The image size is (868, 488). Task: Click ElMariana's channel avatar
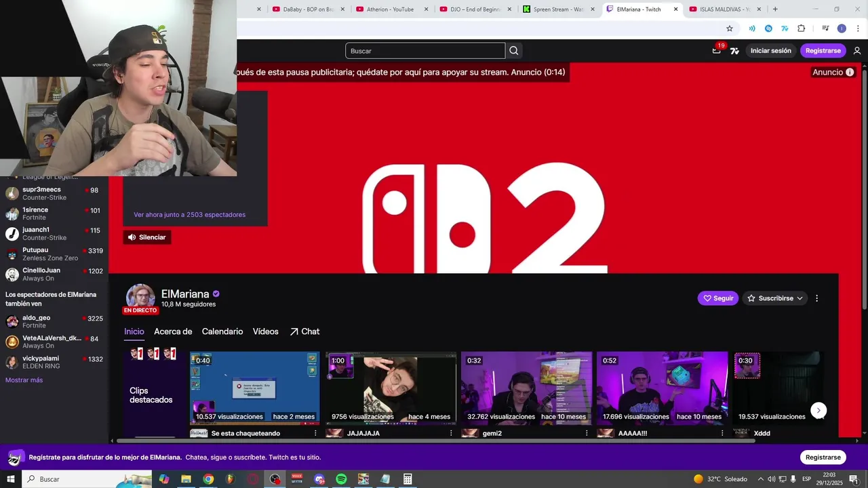pyautogui.click(x=140, y=298)
